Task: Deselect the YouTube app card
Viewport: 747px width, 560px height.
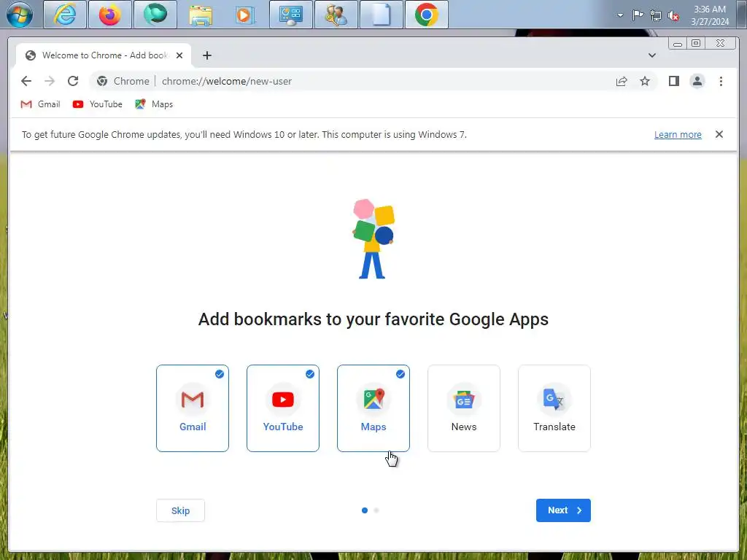Action: click(283, 408)
